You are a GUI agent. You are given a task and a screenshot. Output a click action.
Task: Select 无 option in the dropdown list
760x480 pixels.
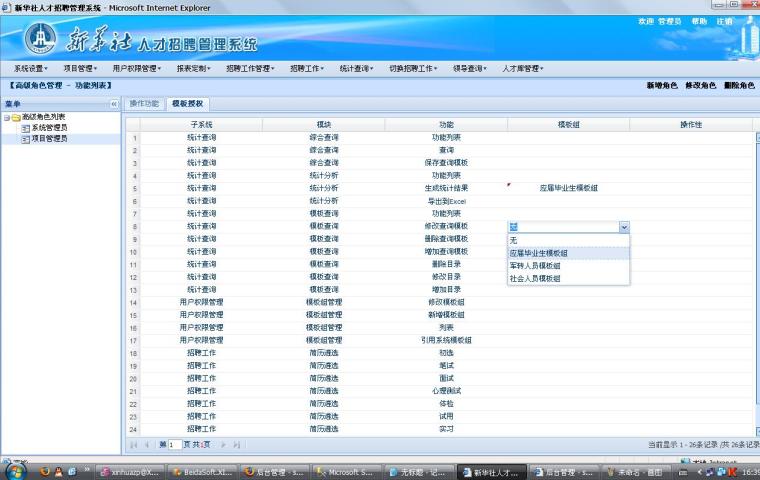point(514,240)
